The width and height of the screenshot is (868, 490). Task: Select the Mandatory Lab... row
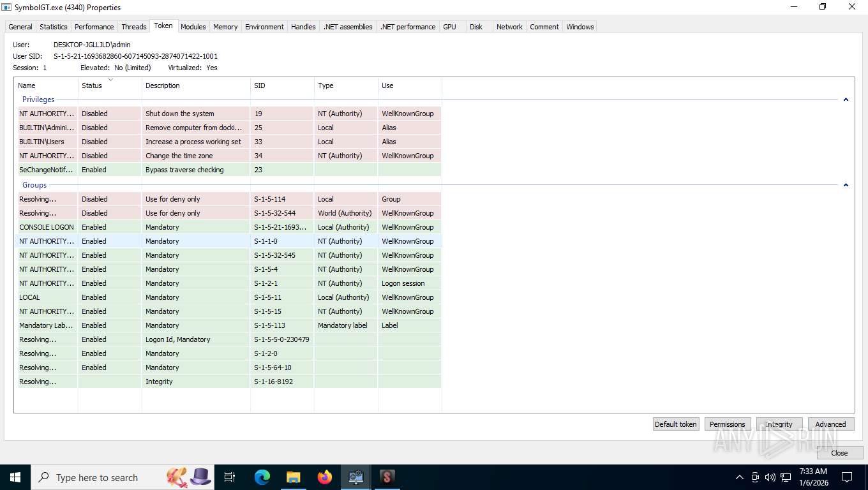point(228,325)
